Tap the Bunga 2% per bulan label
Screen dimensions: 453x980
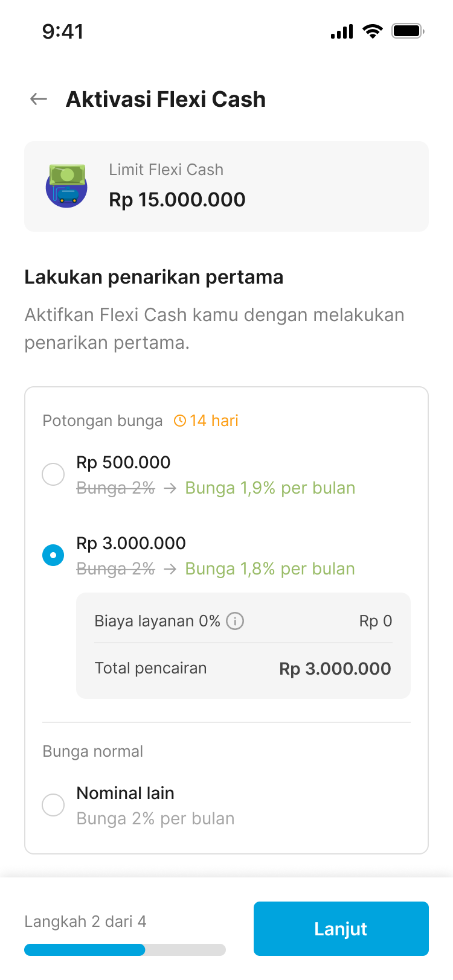click(x=155, y=819)
